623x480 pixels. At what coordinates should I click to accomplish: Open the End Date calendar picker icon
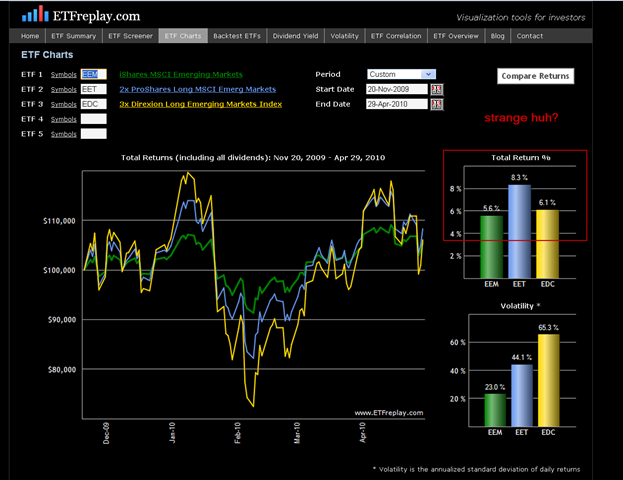coord(437,105)
